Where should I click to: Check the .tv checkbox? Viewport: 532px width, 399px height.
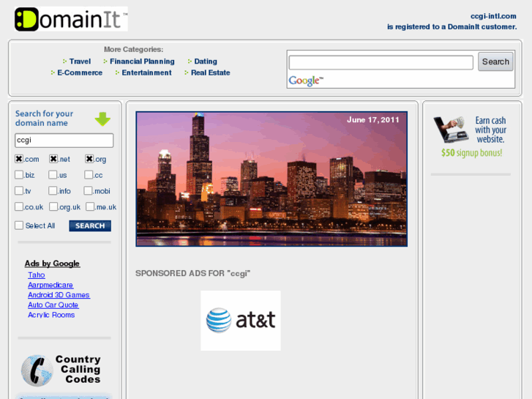19,190
